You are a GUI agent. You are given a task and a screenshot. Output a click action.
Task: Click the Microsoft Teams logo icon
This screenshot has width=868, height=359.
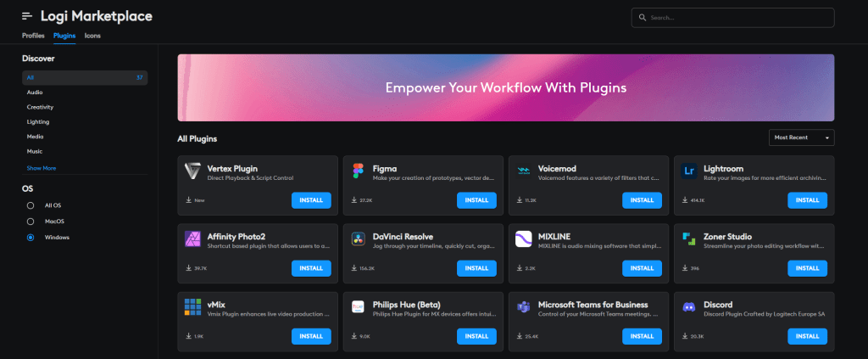click(x=523, y=307)
